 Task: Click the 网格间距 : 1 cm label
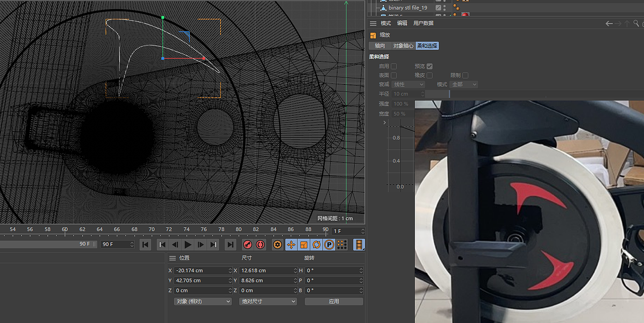tap(335, 218)
